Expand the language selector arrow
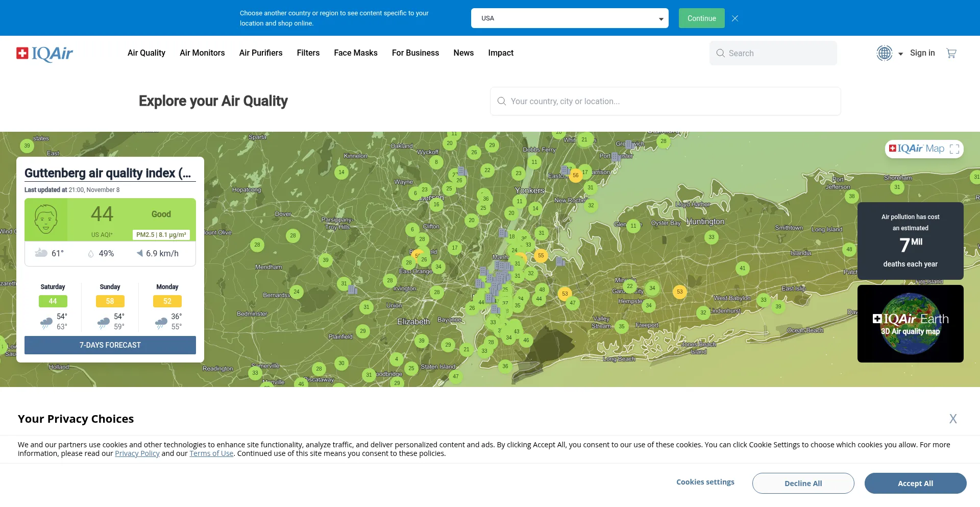The width and height of the screenshot is (980, 507). click(x=900, y=54)
